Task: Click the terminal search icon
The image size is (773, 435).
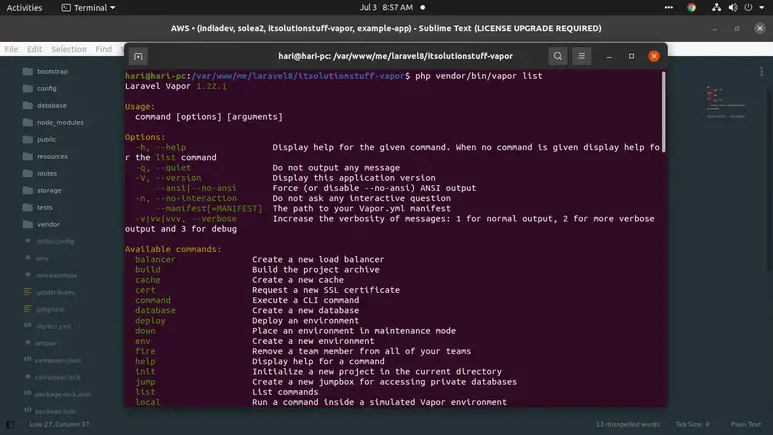Action: pos(558,56)
